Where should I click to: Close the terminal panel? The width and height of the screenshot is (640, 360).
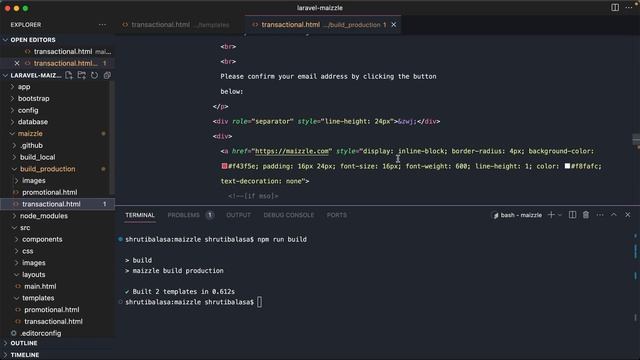tap(627, 215)
